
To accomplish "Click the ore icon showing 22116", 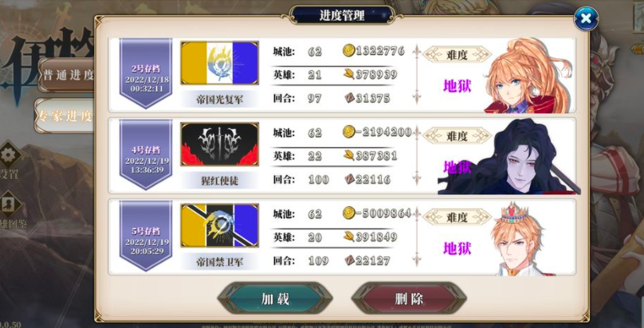I will tap(349, 179).
